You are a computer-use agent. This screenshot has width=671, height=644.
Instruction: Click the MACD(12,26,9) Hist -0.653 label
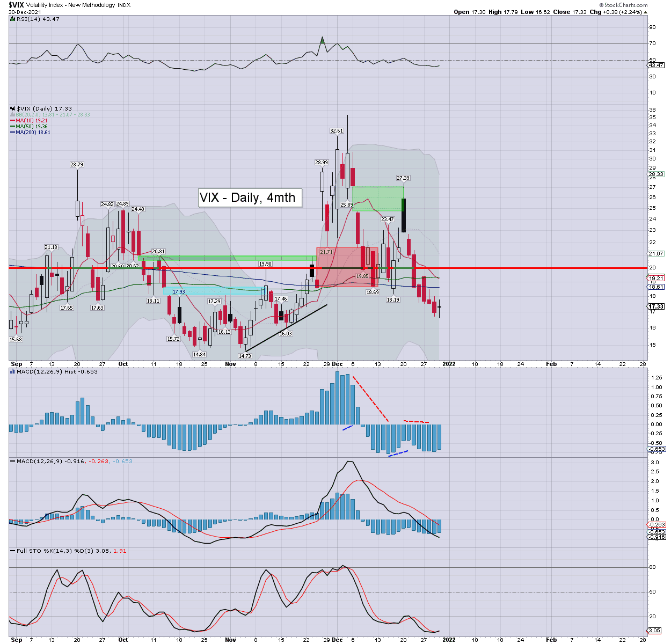57,371
